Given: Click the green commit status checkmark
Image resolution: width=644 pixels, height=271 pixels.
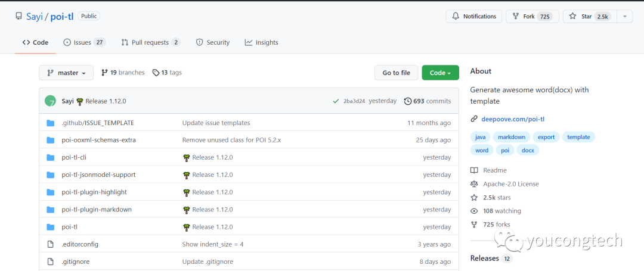Looking at the screenshot, I should point(336,101).
